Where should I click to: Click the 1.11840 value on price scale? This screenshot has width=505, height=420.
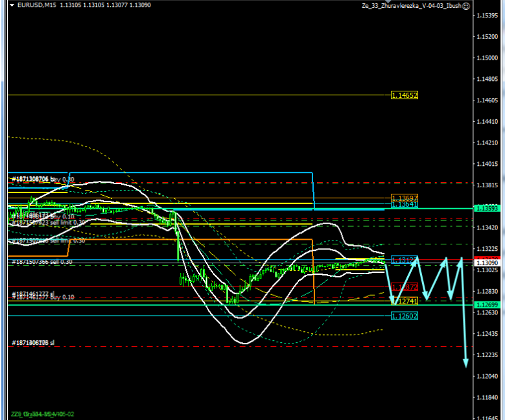point(487,397)
